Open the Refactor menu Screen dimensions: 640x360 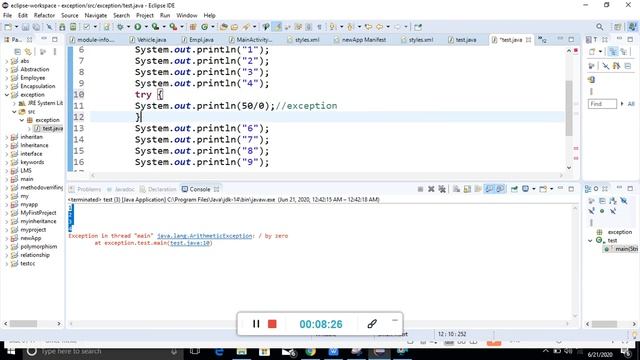click(x=44, y=15)
